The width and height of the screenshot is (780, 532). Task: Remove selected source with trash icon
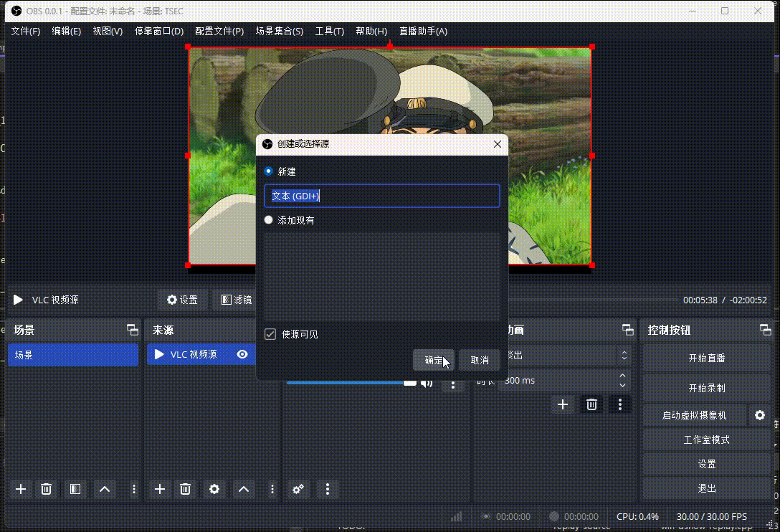coord(185,489)
